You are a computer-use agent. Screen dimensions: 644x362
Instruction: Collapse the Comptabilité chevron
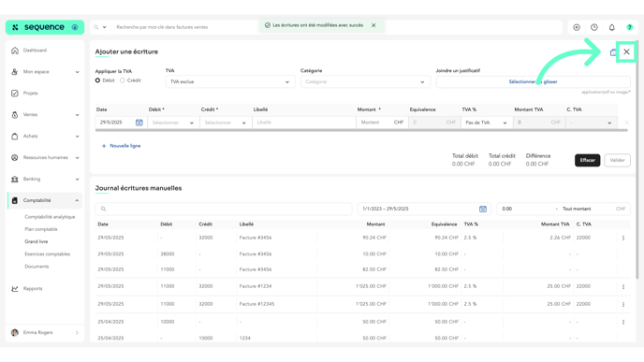click(77, 200)
